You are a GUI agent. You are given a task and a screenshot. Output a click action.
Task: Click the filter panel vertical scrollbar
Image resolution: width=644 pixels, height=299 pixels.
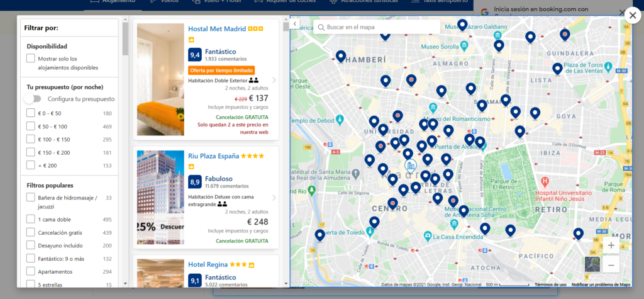125,37
